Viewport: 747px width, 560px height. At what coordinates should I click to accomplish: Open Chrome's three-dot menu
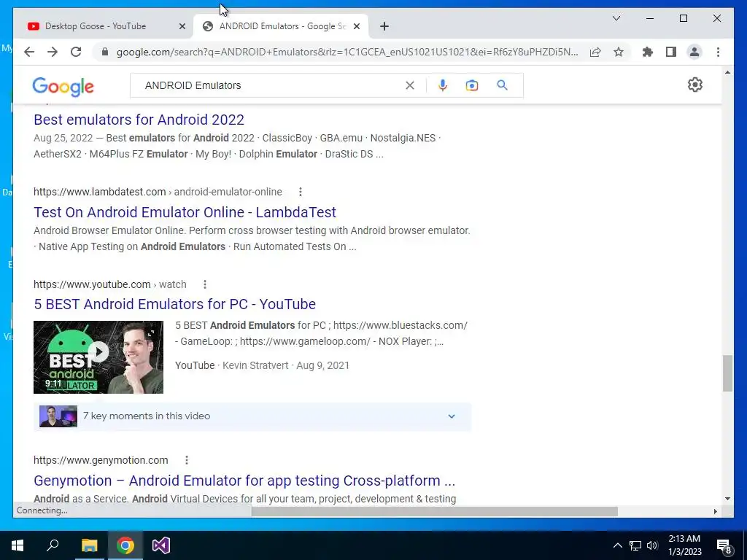click(x=718, y=52)
